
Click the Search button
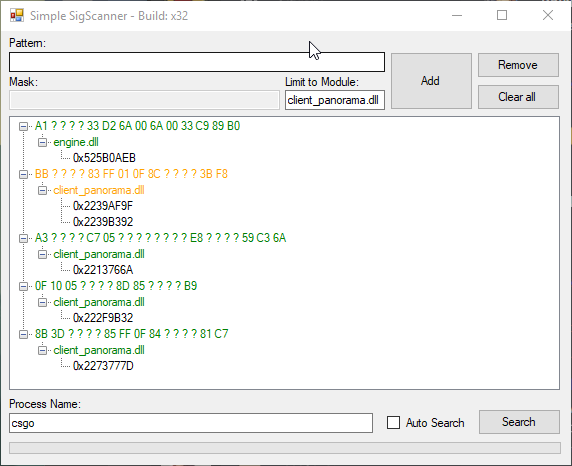click(519, 422)
